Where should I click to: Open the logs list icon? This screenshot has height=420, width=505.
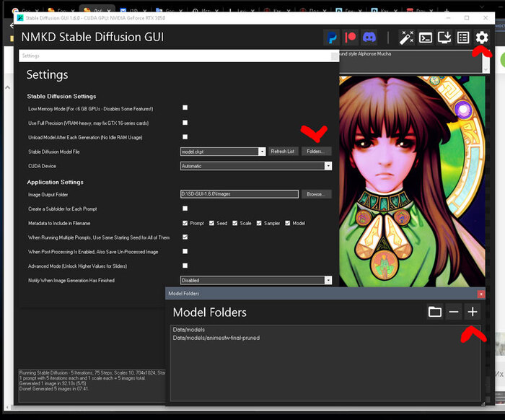coord(463,37)
